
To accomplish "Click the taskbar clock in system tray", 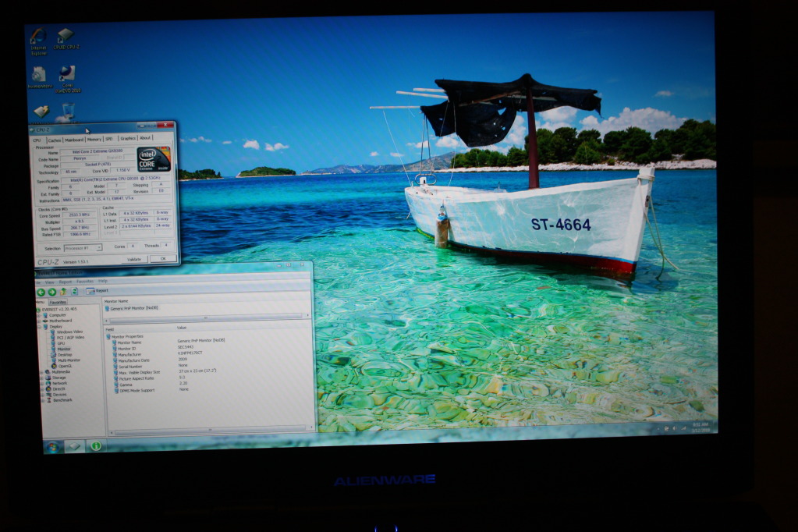I will (x=700, y=427).
